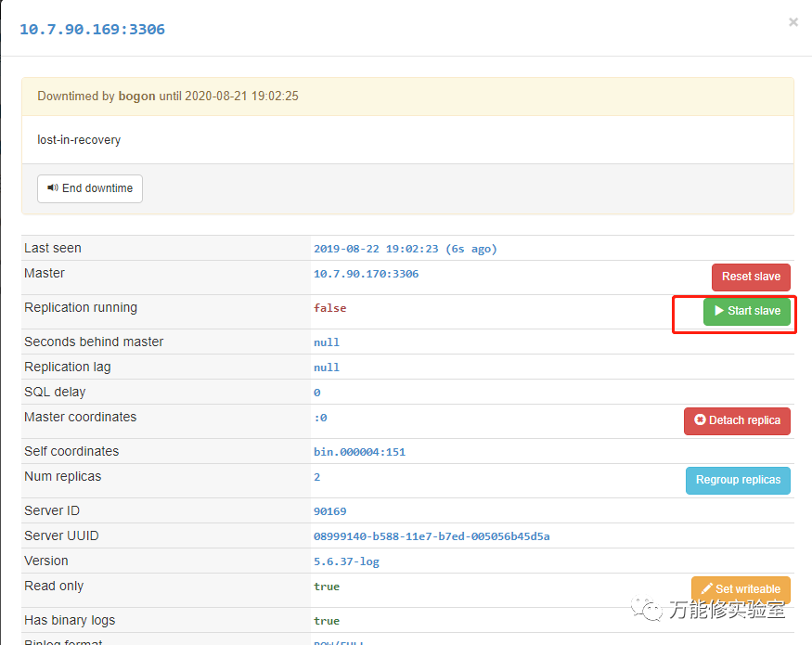The height and width of the screenshot is (645, 812).
Task: Select Num replicas value 2
Action: (317, 477)
